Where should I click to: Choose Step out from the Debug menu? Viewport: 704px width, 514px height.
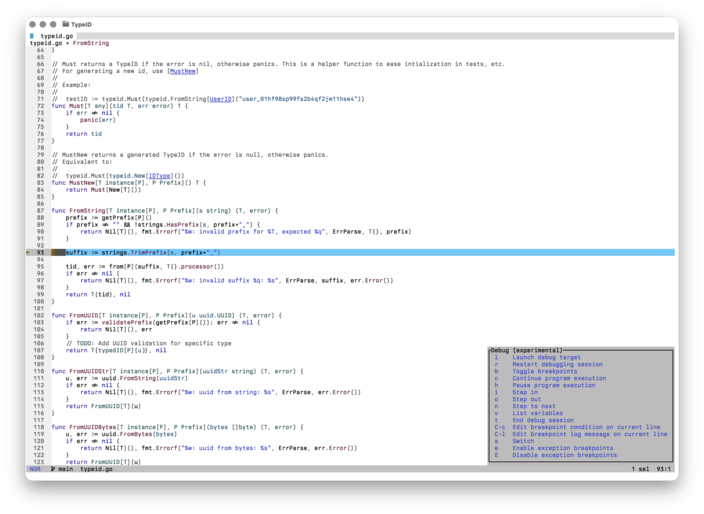527,399
